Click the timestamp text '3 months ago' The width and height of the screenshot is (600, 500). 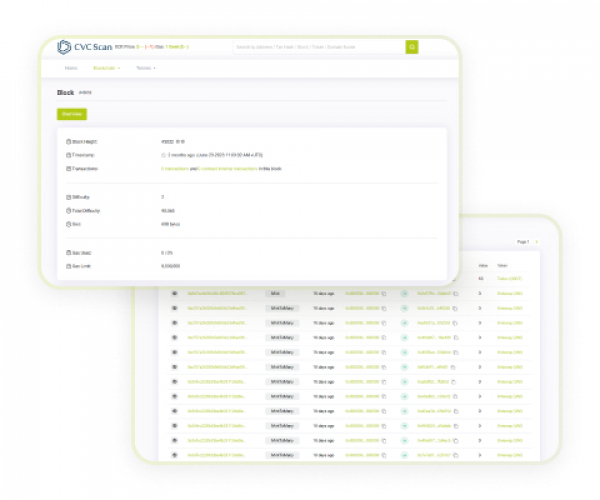181,155
